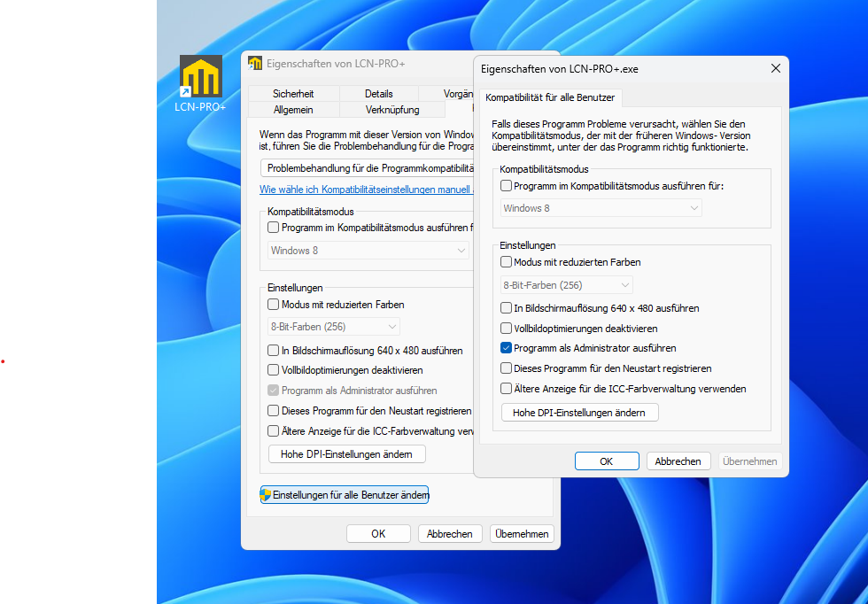Check Kompatibilitätsmodus box in back properties window

[274, 227]
